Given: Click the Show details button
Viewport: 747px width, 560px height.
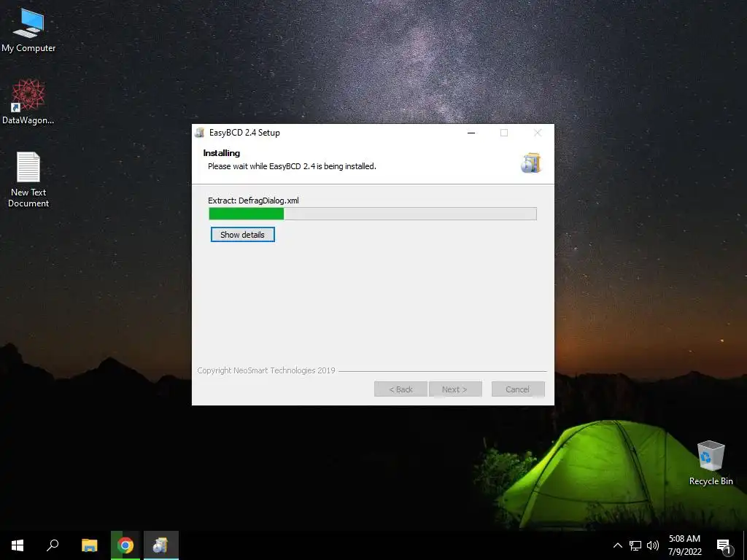Looking at the screenshot, I should pos(242,234).
